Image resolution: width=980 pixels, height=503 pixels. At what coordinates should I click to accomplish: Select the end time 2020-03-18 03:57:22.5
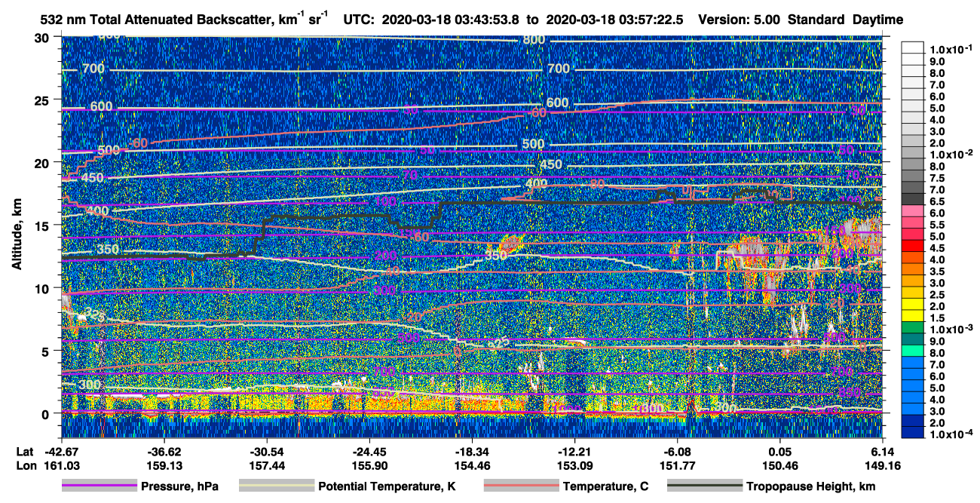coord(614,20)
